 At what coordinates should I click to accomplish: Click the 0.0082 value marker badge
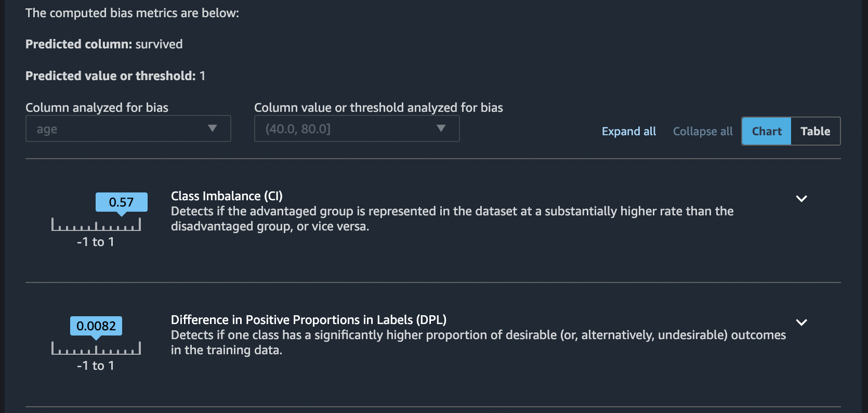click(x=97, y=326)
